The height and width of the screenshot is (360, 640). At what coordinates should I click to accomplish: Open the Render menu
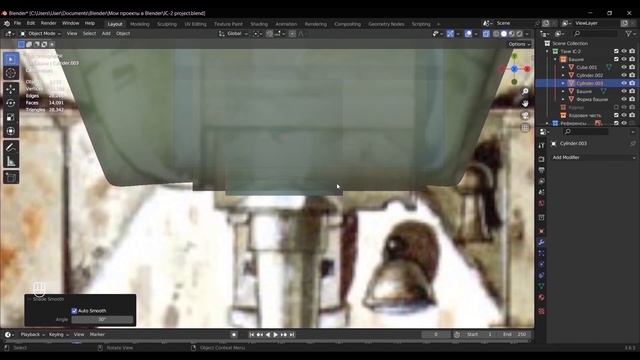click(48, 23)
